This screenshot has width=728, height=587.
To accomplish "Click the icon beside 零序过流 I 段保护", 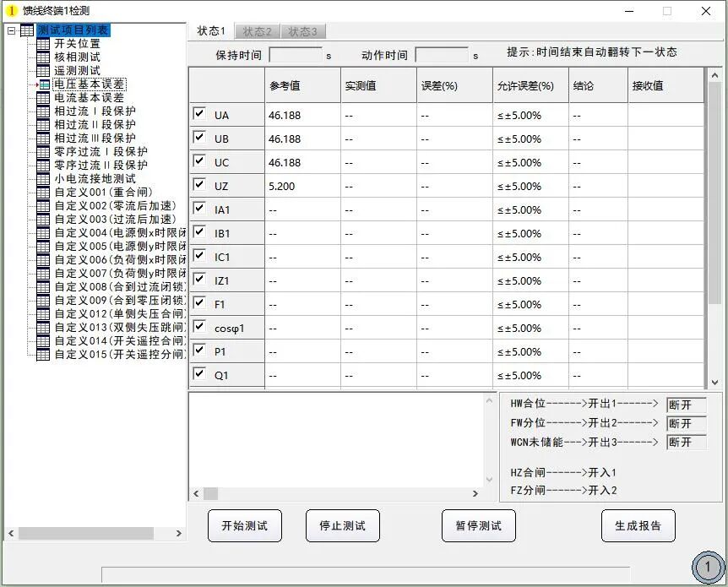I will pos(43,152).
